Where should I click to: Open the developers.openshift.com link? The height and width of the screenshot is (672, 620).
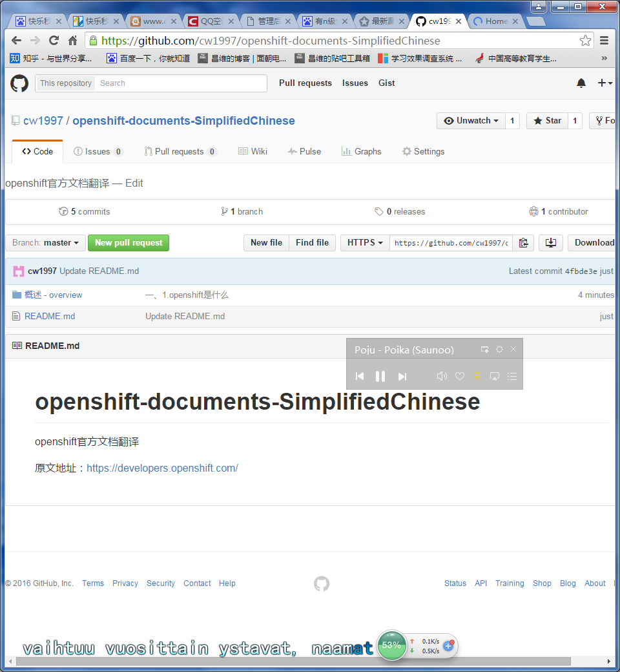[x=162, y=468]
